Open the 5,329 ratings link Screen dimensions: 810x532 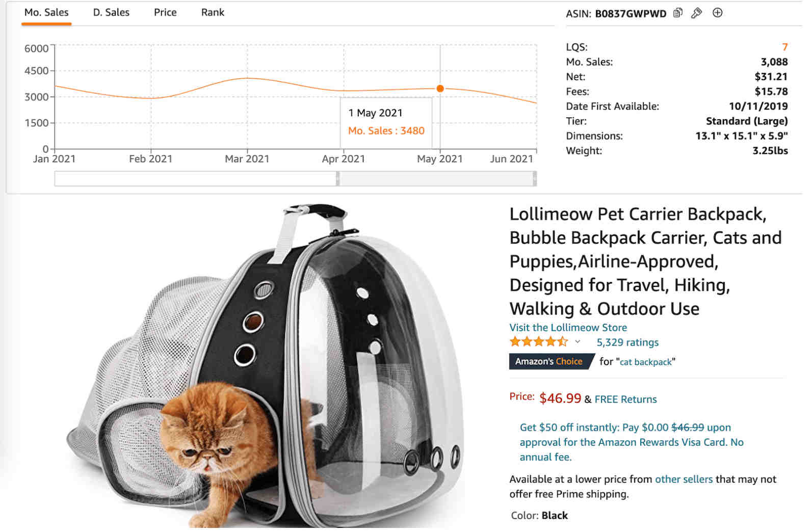pos(628,342)
